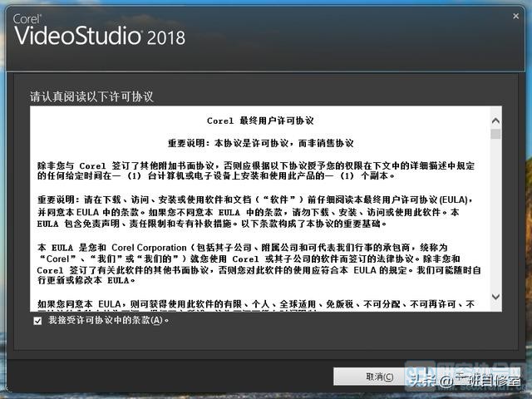Click the paragraph beginning '除非您与 Corel 签订了'
The height and width of the screenshot is (399, 532).
click(x=256, y=170)
